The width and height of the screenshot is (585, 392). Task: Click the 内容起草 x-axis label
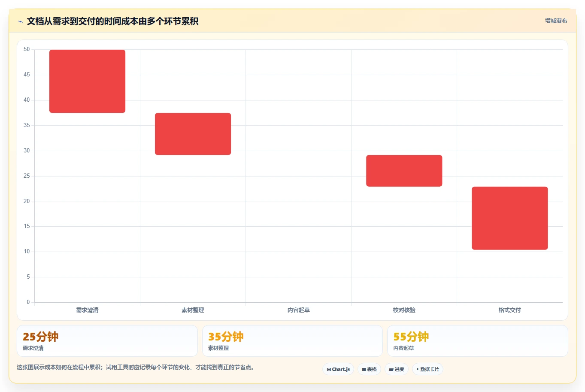[298, 310]
